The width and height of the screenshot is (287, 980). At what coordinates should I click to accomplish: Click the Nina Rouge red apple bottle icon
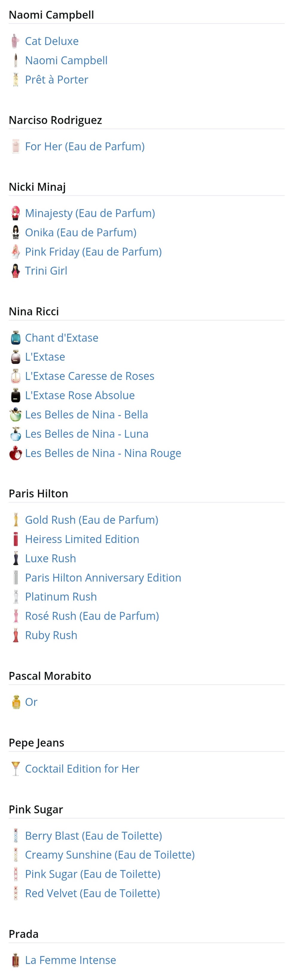click(x=16, y=453)
